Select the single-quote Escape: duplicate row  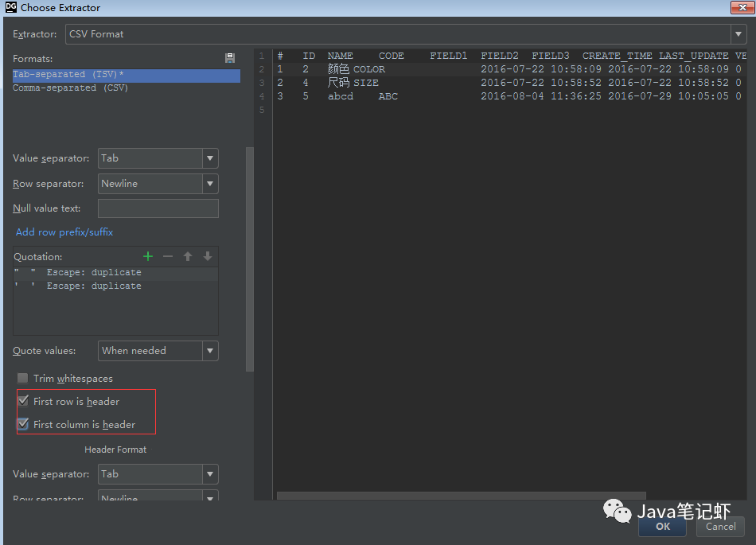pyautogui.click(x=115, y=286)
